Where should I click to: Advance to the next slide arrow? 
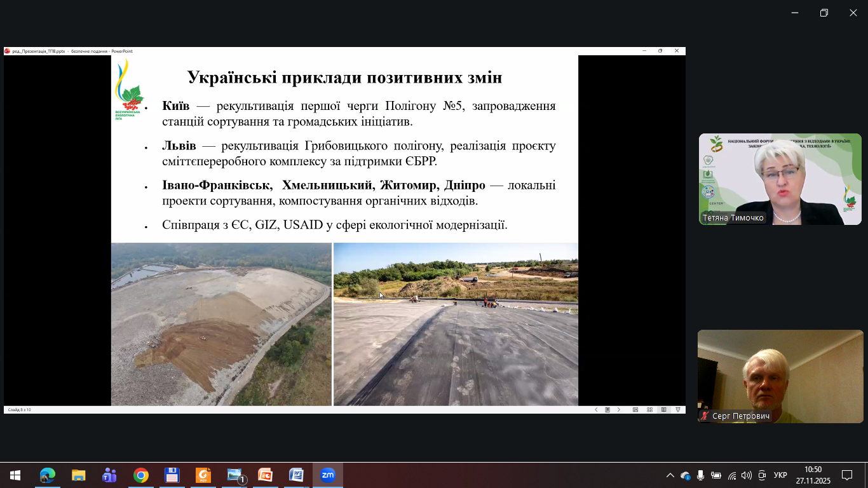click(619, 410)
